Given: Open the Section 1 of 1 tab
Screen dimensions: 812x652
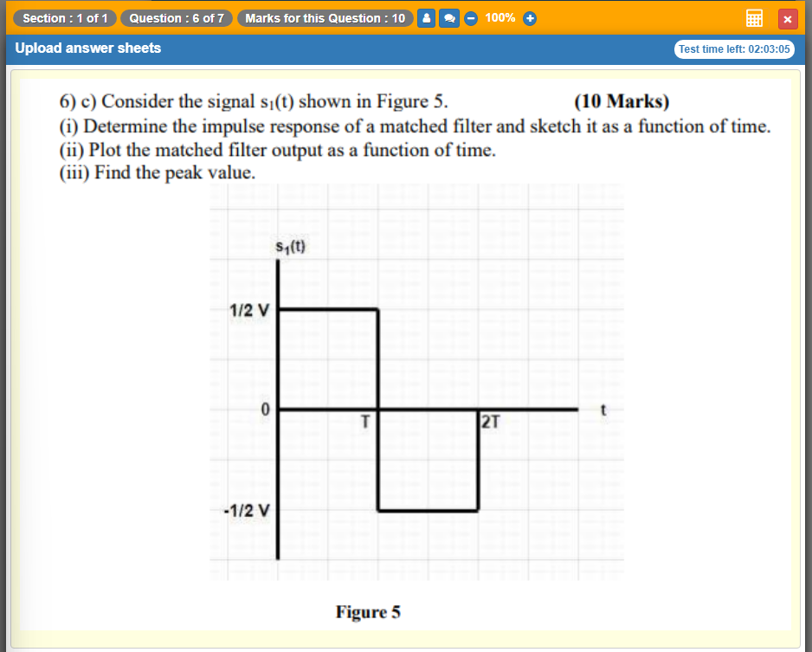Looking at the screenshot, I should [64, 18].
